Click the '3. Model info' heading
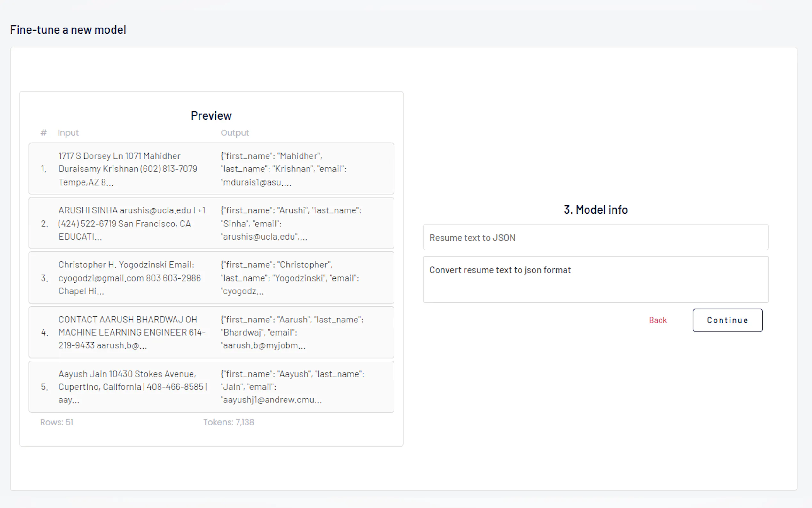Viewport: 812px width, 508px height. (x=595, y=210)
